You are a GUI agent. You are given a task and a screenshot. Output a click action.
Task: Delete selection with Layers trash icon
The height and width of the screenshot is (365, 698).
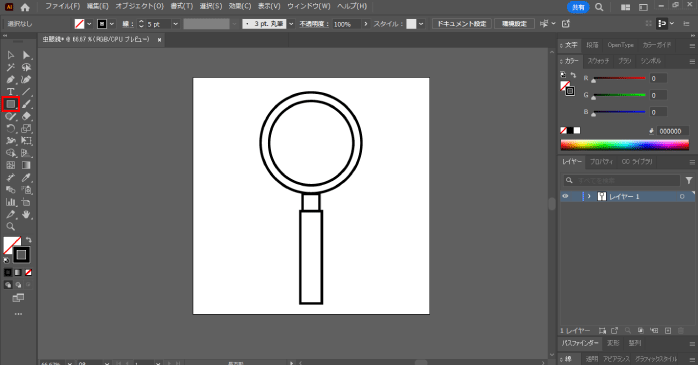(681, 331)
